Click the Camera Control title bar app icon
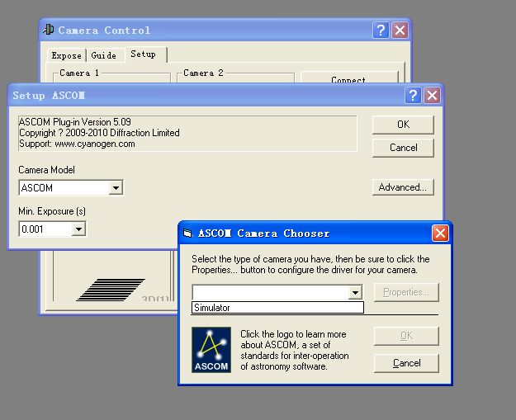The height and width of the screenshot is (420, 516). pyautogui.click(x=49, y=30)
